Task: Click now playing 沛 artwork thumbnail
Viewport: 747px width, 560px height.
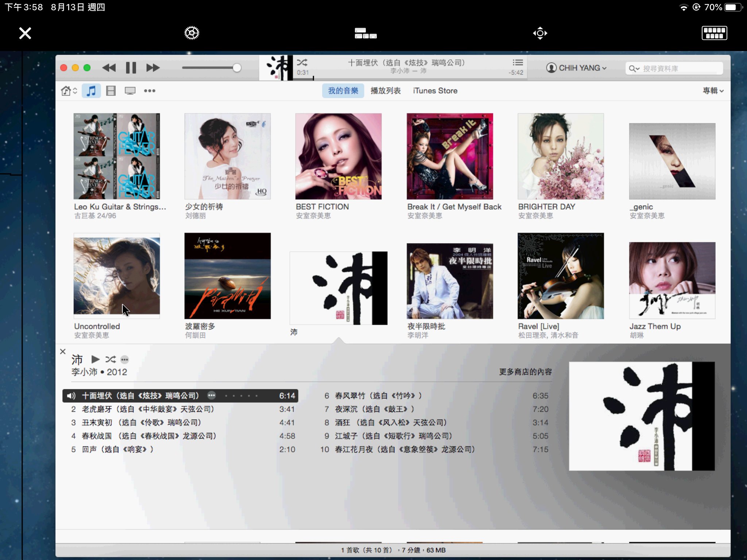Action: click(x=276, y=68)
